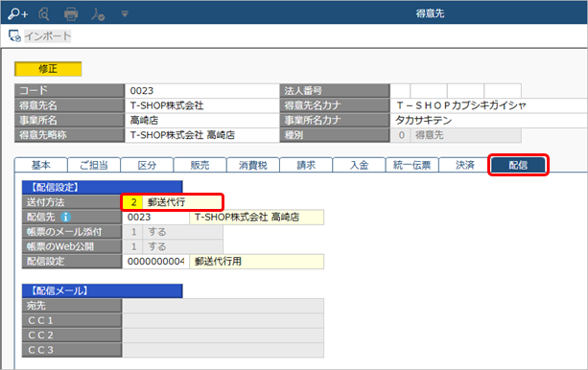This screenshot has height=370, width=588.
Task: Click the 送付方法 code field showing 2
Action: coord(132,202)
